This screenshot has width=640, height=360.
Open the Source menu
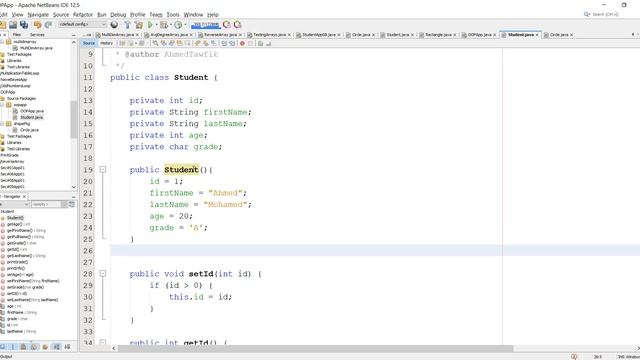pyautogui.click(x=61, y=14)
